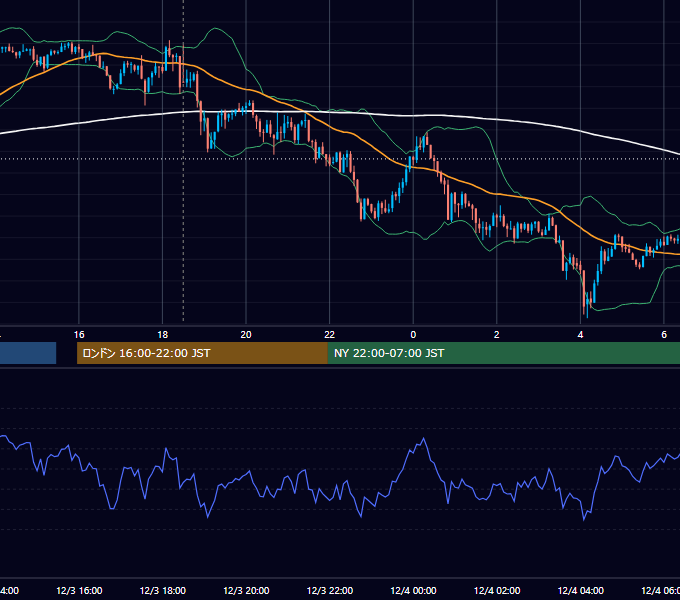
Task: Click the '4' hour label on chart axis
Action: 580,335
